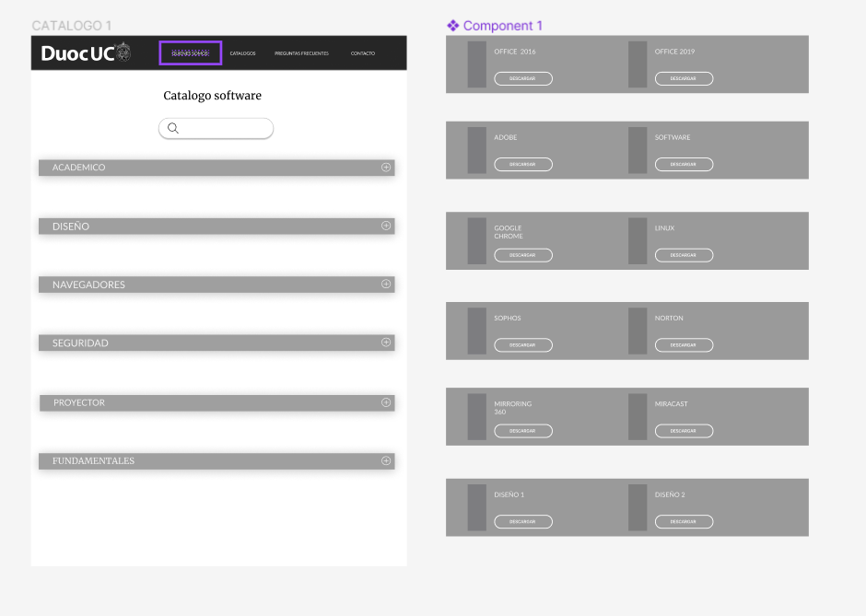Select the Component 1 frame label

(502, 26)
